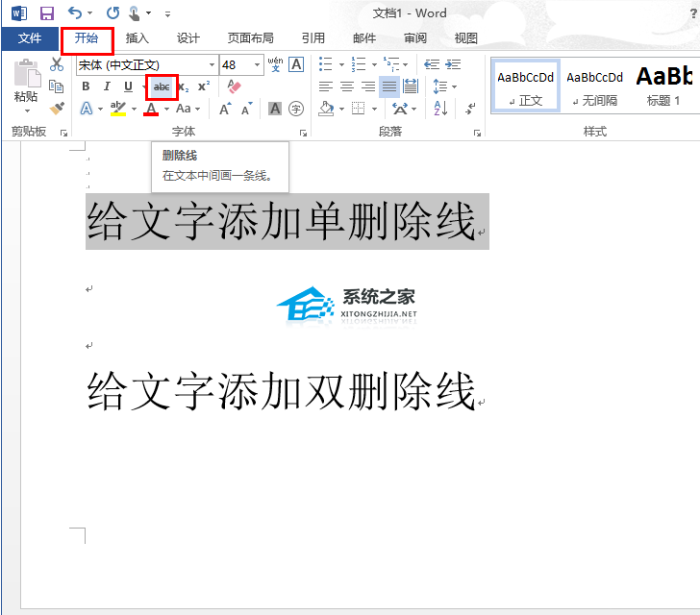Click the Enclose Characters circled icon

[x=296, y=109]
